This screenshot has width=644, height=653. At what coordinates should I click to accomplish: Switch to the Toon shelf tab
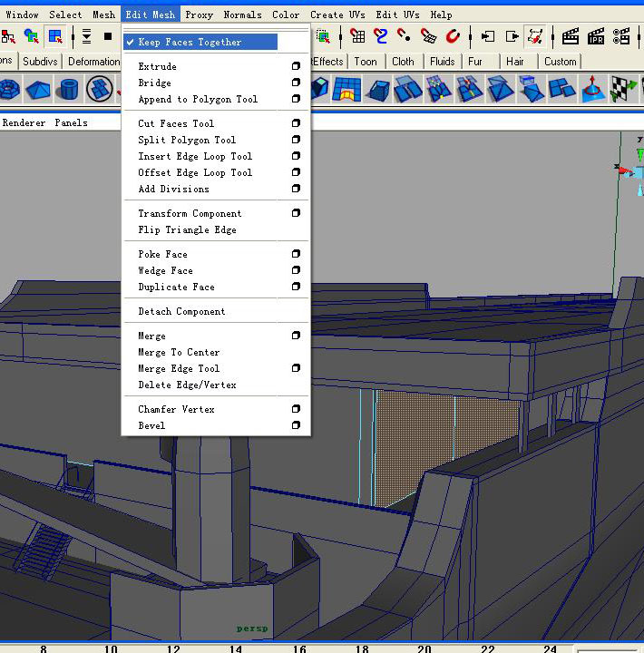(x=366, y=62)
